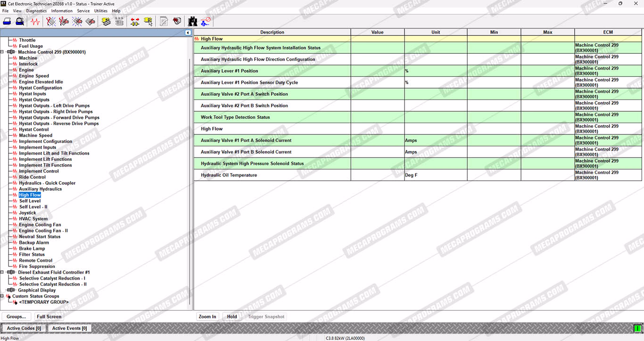Click the connector icon beside Diesel Exhaust Fluid Controller
This screenshot has width=644, height=341.
12,273
